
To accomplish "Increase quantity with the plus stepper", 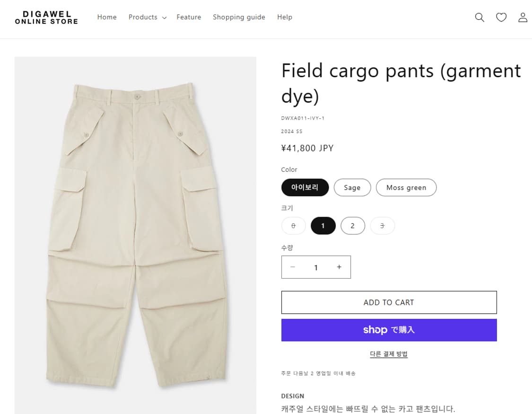I will click(x=339, y=267).
